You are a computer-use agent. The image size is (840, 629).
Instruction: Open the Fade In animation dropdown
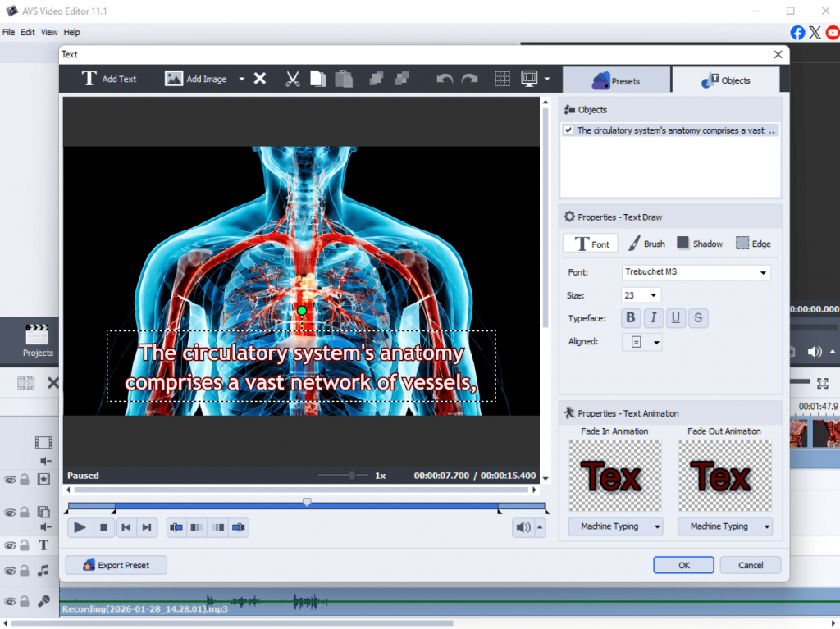(x=615, y=526)
